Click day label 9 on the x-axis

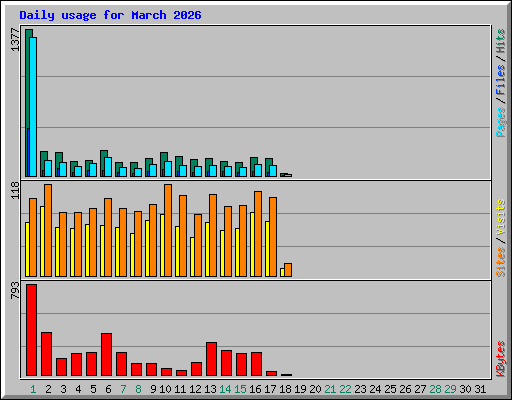click(x=153, y=389)
